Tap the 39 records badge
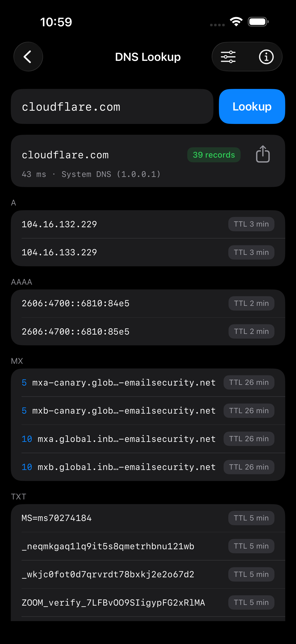This screenshot has height=644, width=296. click(214, 155)
